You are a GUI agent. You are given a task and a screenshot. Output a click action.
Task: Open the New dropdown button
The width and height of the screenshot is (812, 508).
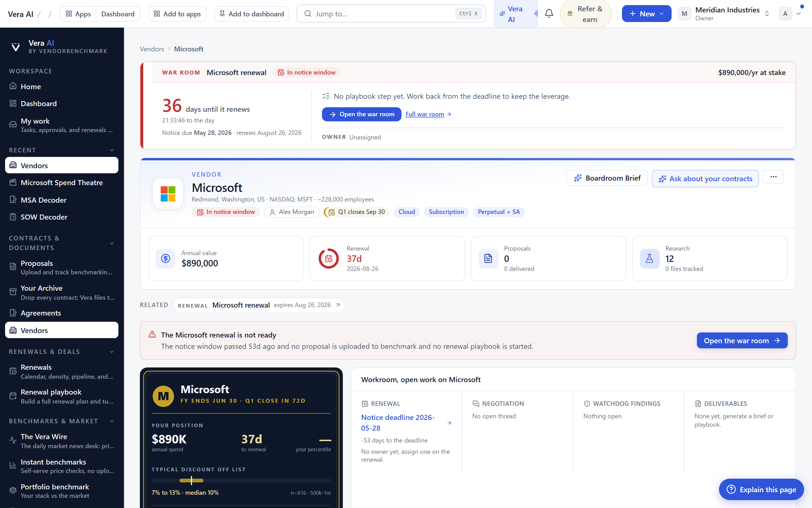646,14
